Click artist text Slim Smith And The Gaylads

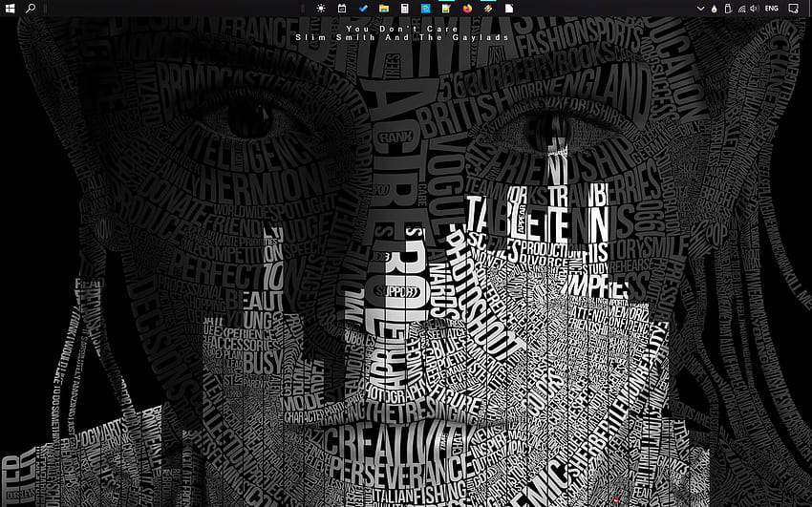click(x=402, y=38)
